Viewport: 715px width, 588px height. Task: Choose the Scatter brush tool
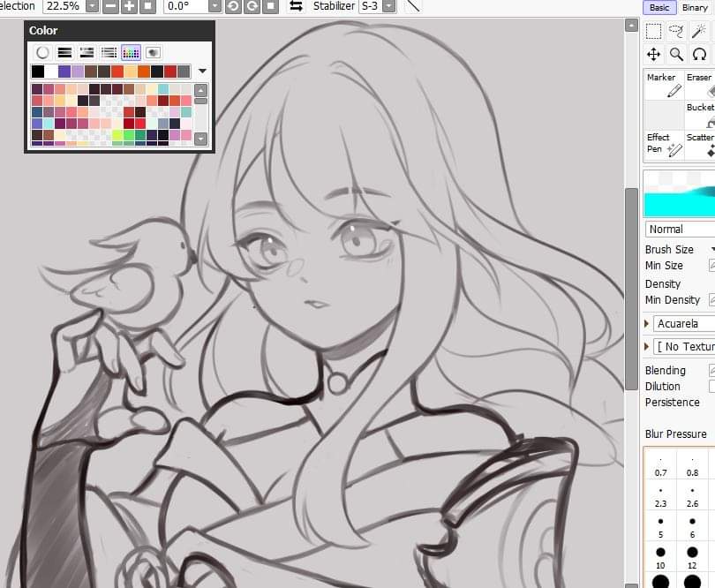[700, 145]
